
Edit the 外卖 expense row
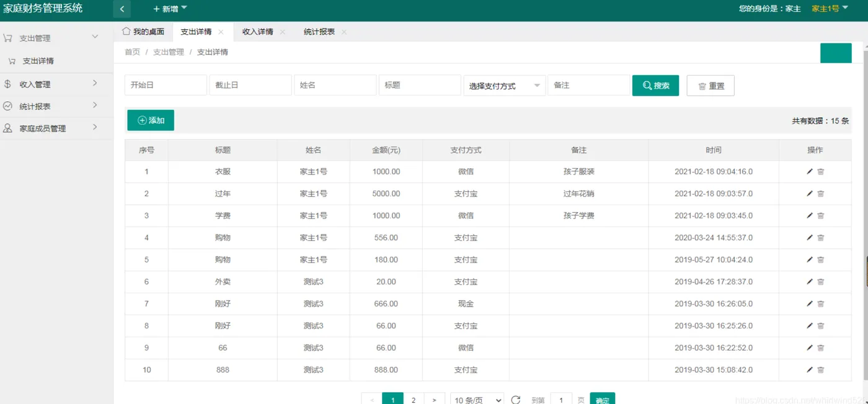click(810, 282)
